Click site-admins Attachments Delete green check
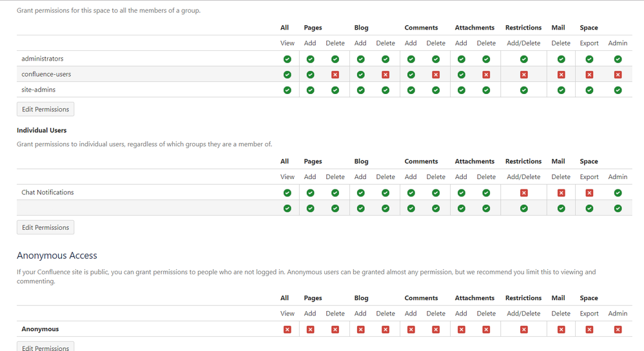This screenshot has height=351, width=644. click(x=486, y=90)
